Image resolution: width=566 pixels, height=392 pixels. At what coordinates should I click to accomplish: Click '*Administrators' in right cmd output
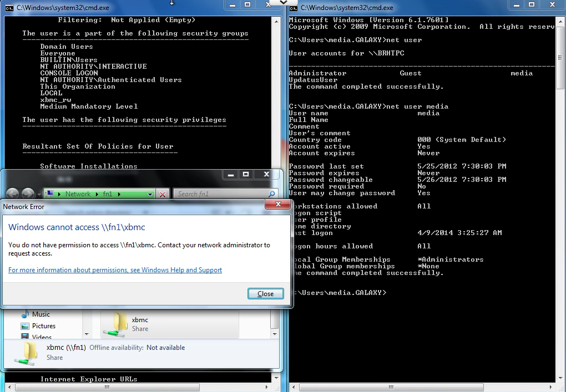coord(450,259)
